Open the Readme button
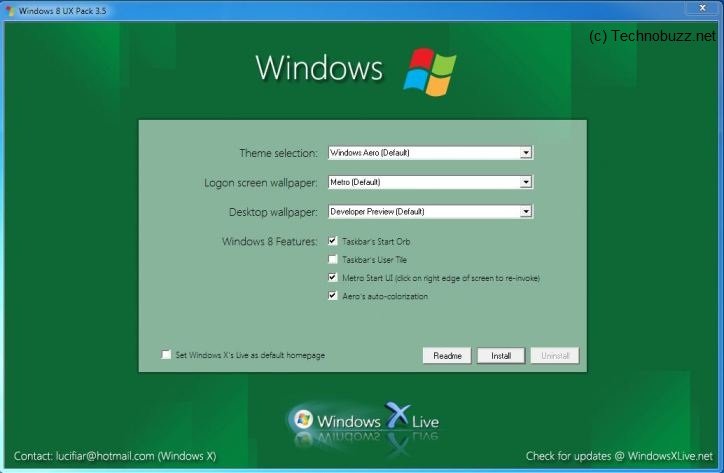This screenshot has height=473, width=724. coord(447,356)
